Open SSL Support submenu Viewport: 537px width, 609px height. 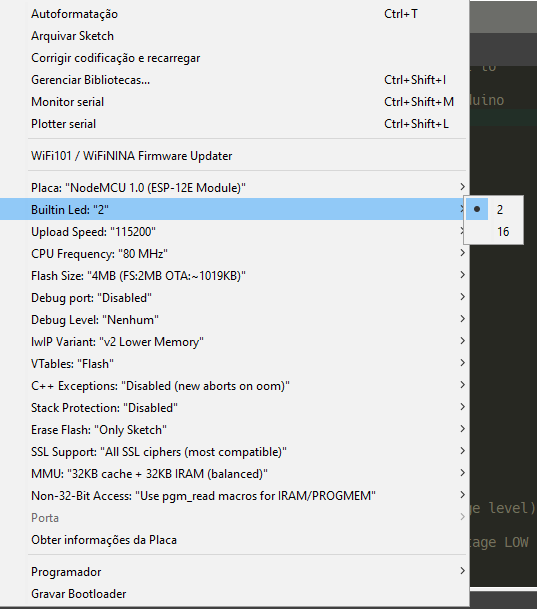[235, 452]
